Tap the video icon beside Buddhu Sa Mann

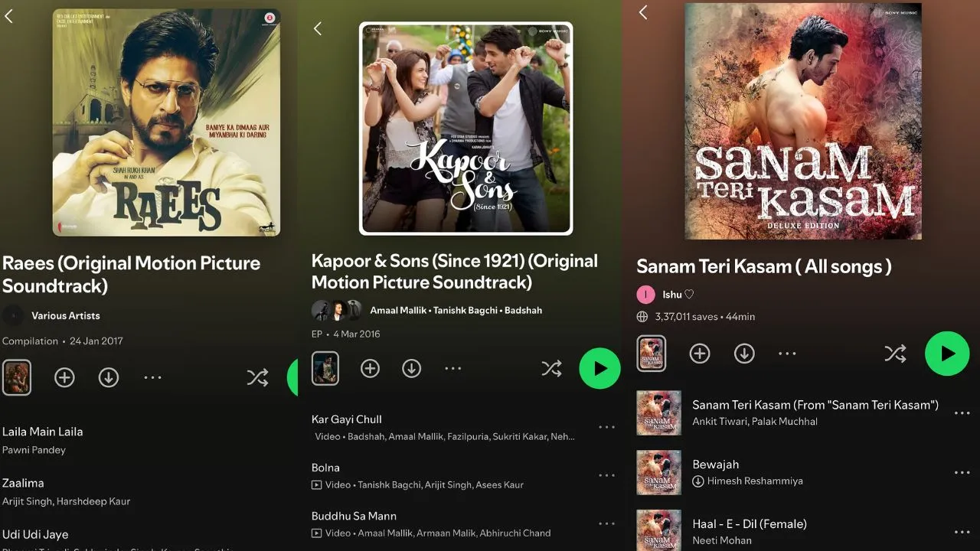[x=316, y=533]
